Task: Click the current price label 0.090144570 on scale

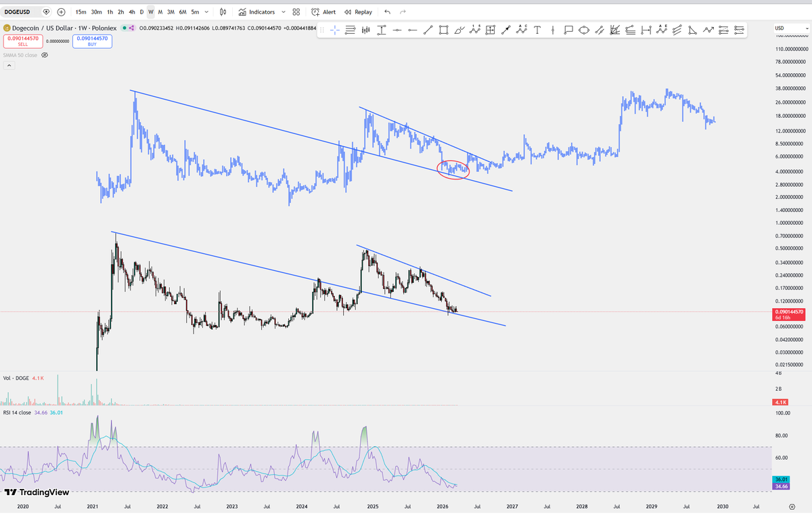Action: [x=788, y=312]
